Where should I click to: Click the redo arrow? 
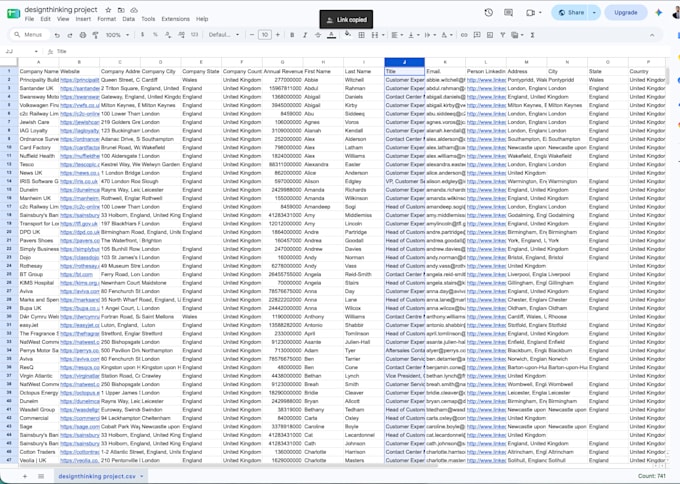tap(70, 35)
